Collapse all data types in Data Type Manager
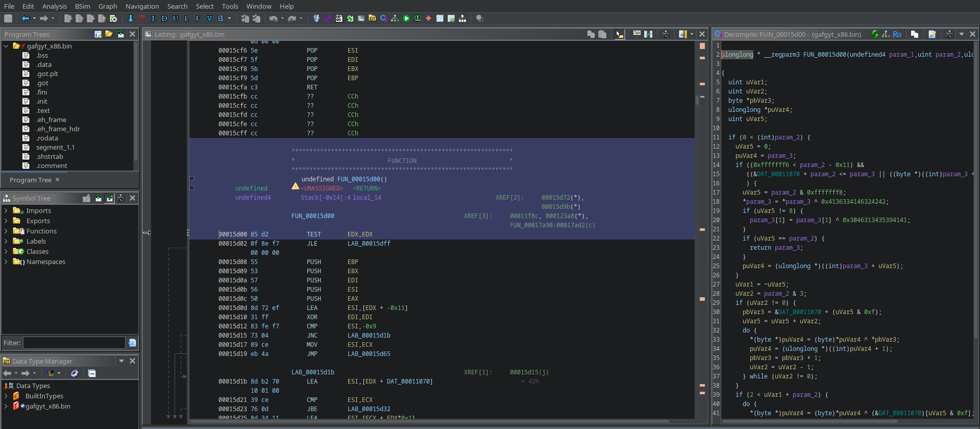The image size is (980, 429). point(92,373)
